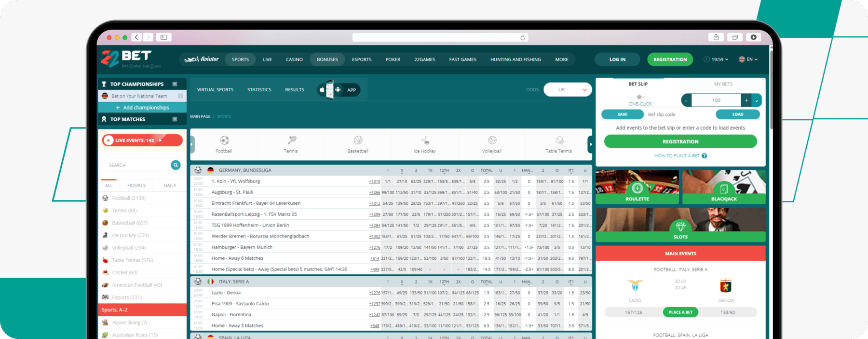Open the Live menu item
This screenshot has height=339, width=868.
tap(267, 59)
